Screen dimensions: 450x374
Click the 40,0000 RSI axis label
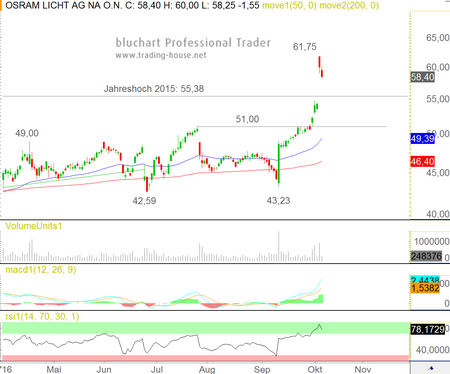(432, 350)
